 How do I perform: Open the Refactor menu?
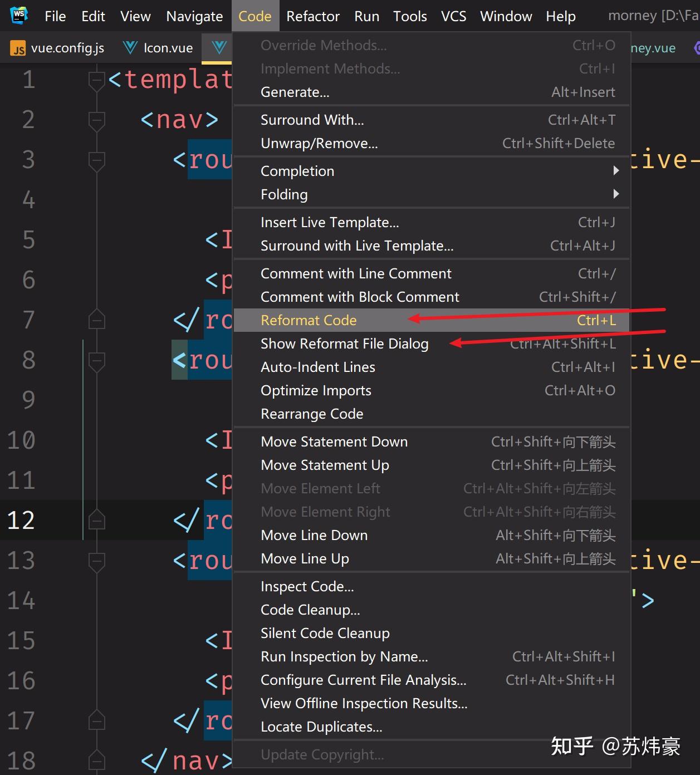click(x=313, y=16)
